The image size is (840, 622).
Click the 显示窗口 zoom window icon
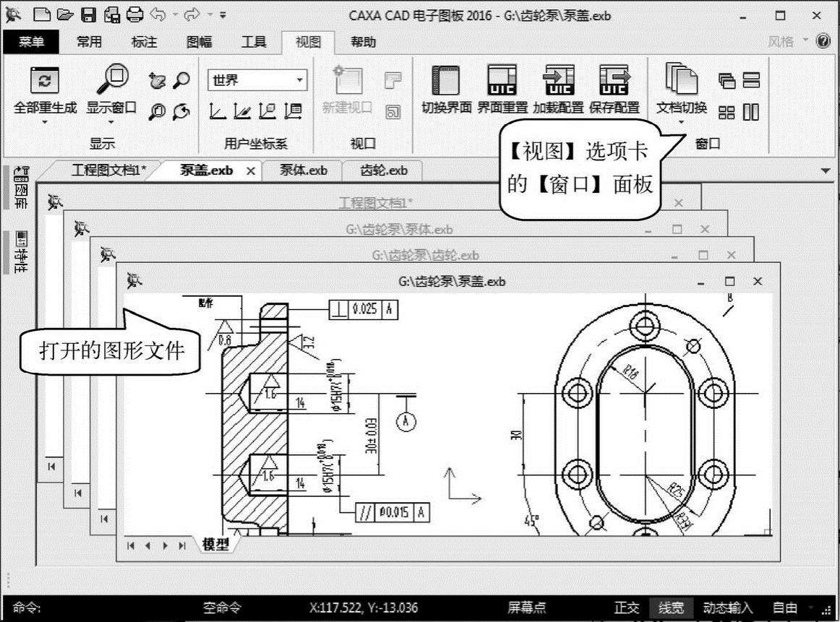pyautogui.click(x=111, y=79)
